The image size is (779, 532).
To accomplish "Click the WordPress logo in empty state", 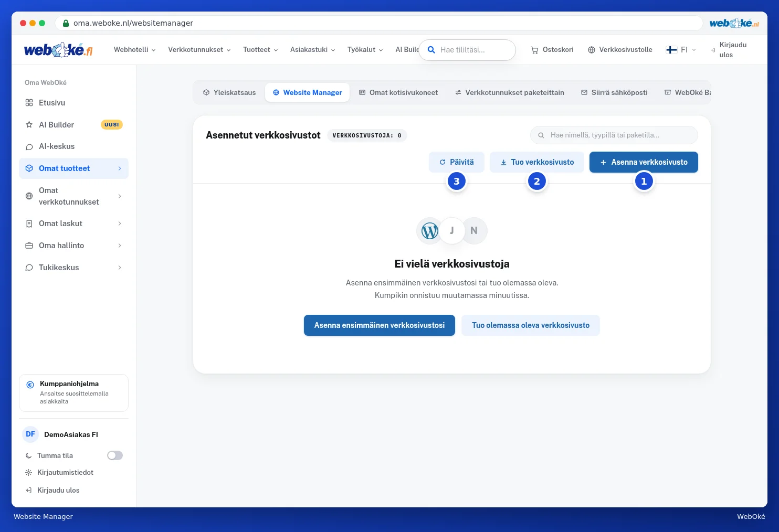I will pyautogui.click(x=430, y=231).
